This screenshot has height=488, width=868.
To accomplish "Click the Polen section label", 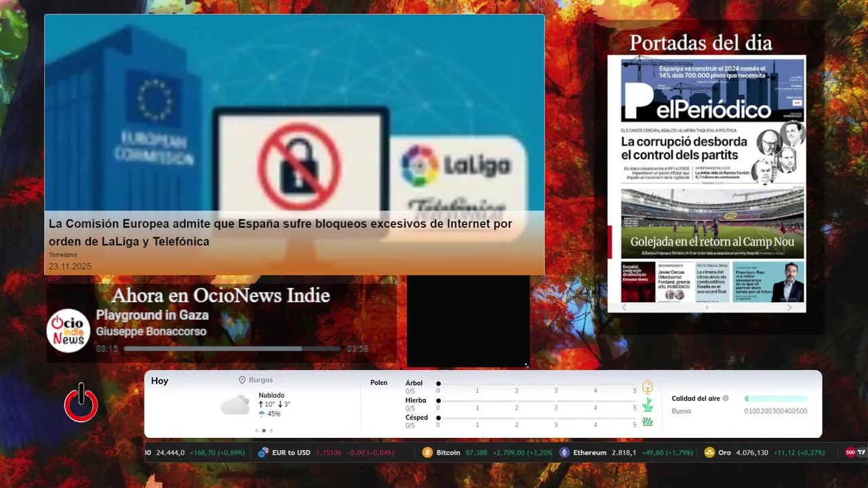I will (x=379, y=383).
